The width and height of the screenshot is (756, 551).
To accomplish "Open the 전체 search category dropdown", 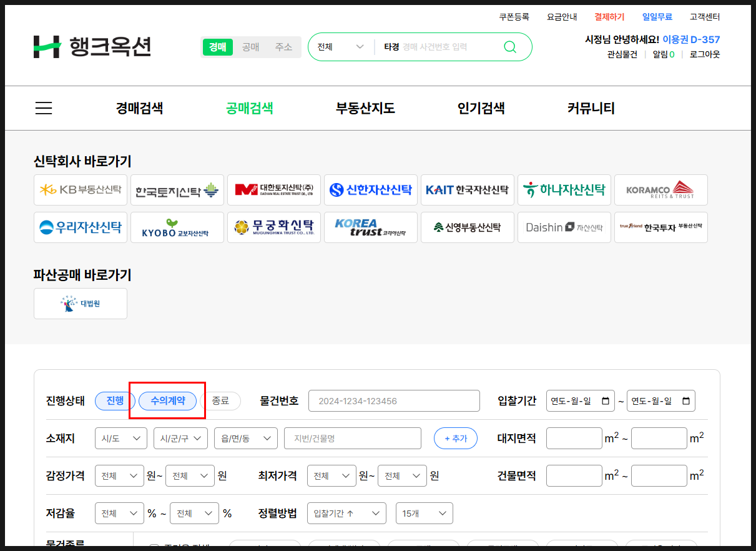I will 340,47.
